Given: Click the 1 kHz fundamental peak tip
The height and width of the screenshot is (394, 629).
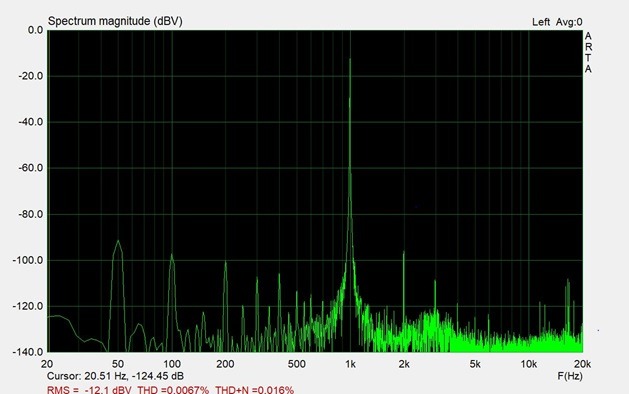Looking at the screenshot, I should coord(350,59).
